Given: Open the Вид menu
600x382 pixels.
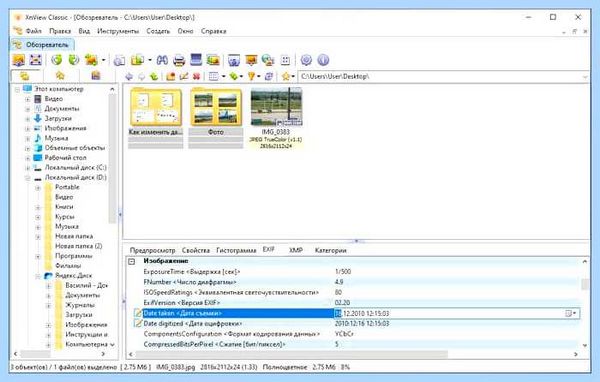Looking at the screenshot, I should pos(84,31).
